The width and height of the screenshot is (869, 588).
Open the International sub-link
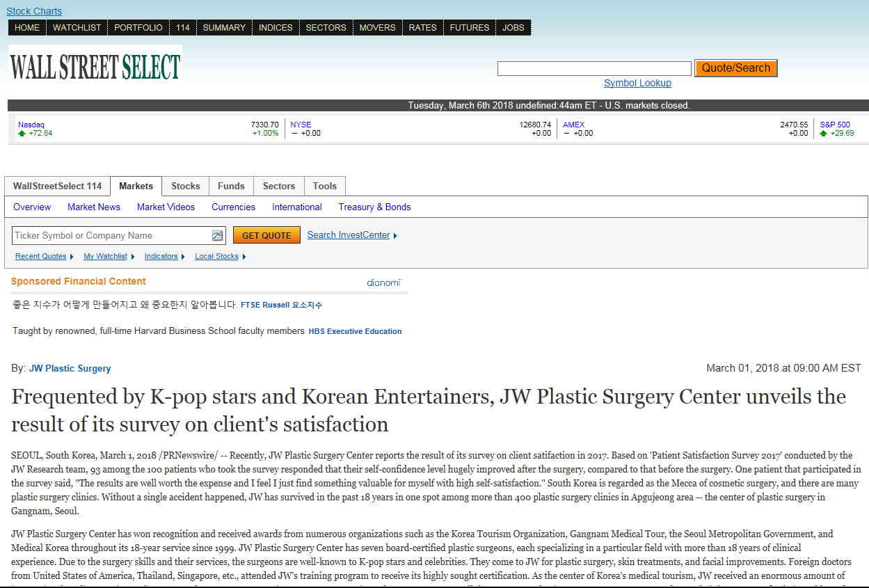tap(297, 207)
